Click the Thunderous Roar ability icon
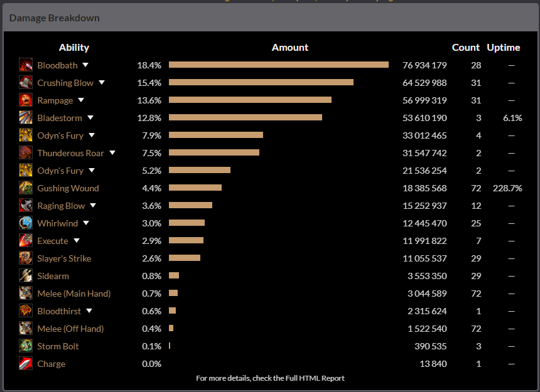This screenshot has width=540, height=392. pos(26,153)
